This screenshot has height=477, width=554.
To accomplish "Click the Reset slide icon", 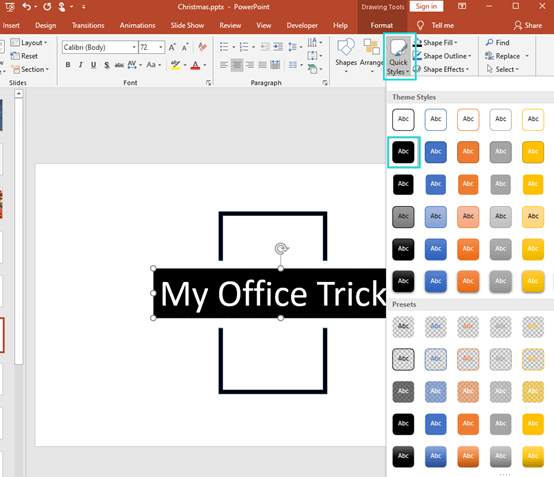I will [15, 56].
